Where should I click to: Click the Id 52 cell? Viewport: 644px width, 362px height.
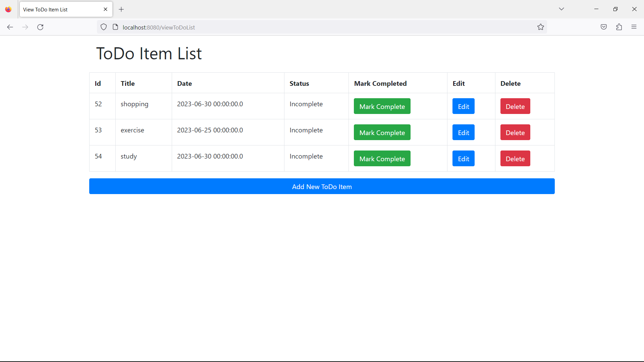point(102,106)
